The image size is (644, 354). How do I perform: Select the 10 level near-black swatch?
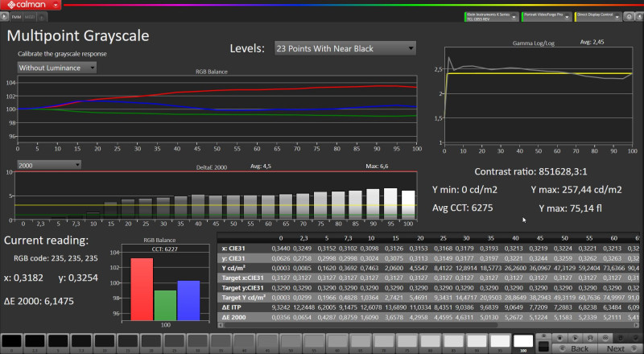point(105,344)
